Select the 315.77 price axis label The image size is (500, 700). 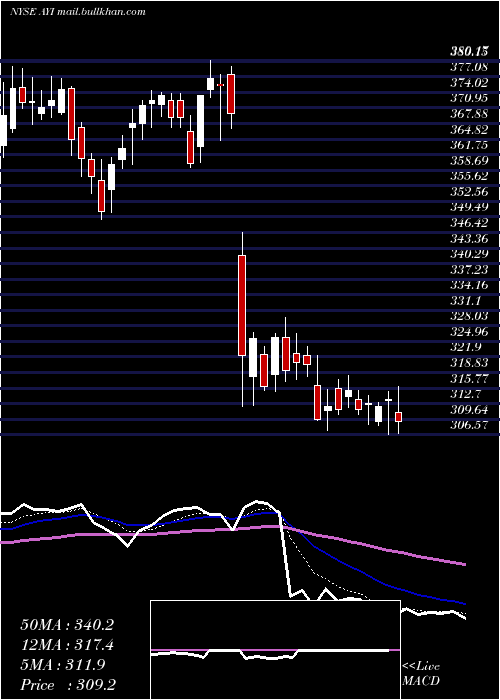(469, 379)
